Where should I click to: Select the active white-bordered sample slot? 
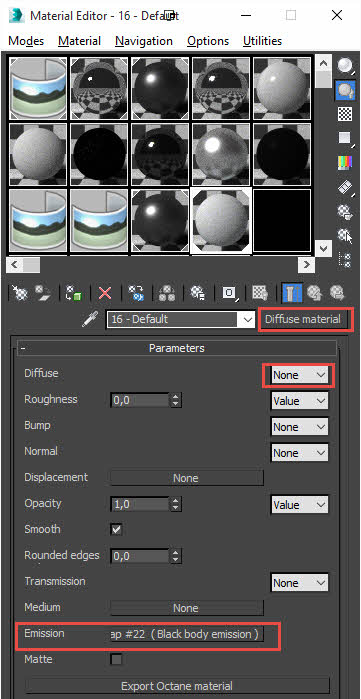(221, 221)
